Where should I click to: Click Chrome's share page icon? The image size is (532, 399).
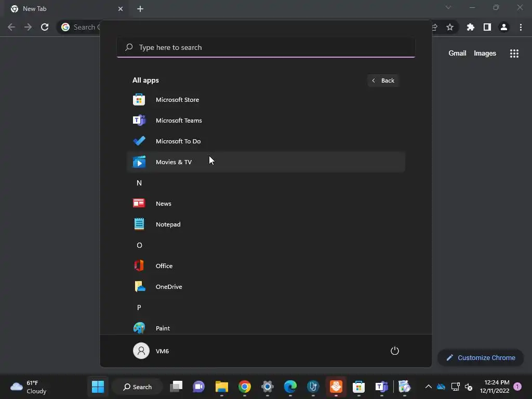point(434,27)
